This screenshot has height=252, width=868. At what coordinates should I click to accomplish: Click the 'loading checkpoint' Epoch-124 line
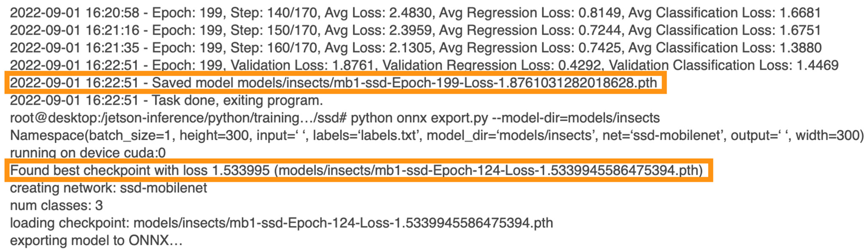282,223
